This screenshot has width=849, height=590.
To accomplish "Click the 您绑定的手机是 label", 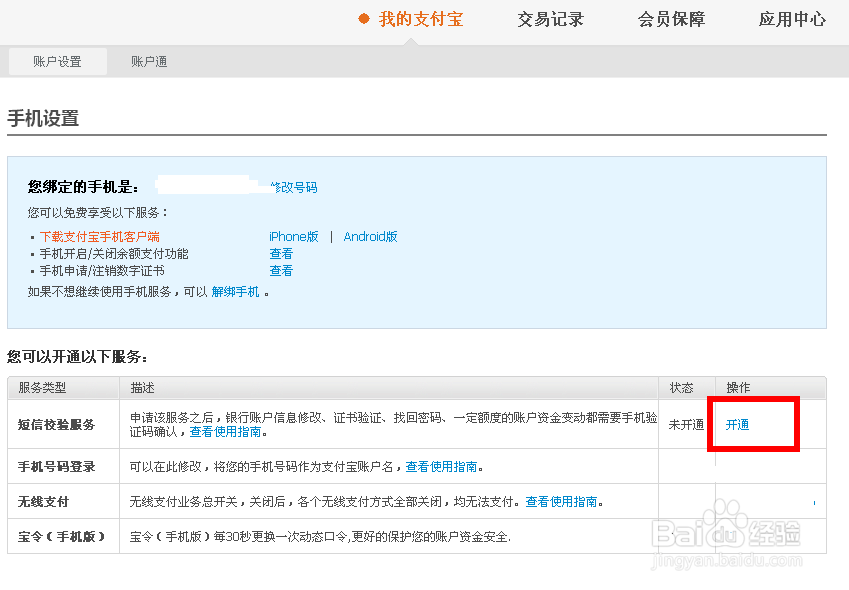I will tap(83, 187).
